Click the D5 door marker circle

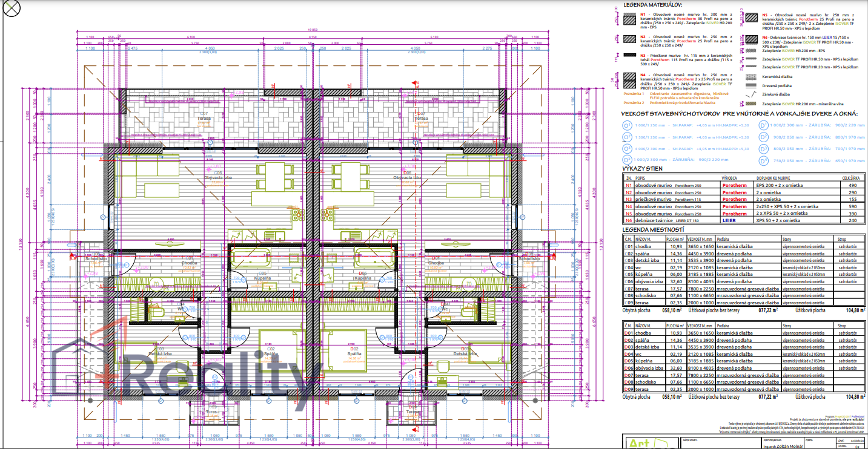coord(627,160)
